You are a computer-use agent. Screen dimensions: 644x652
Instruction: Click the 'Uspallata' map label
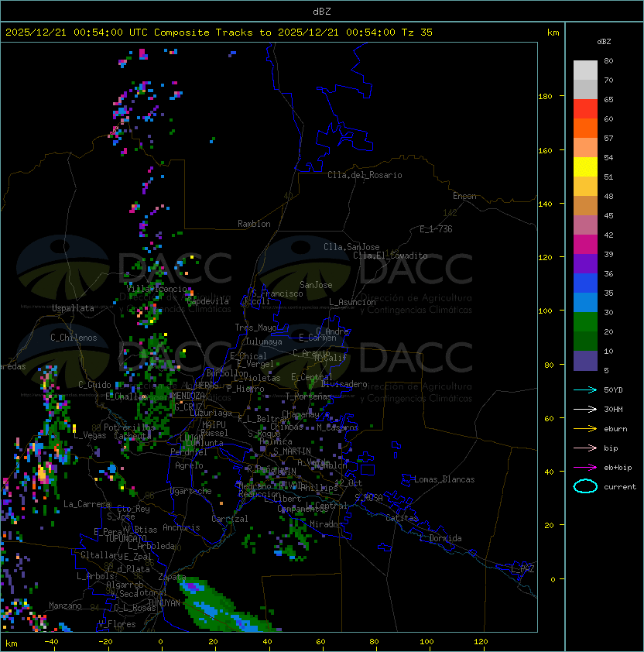[x=73, y=308]
